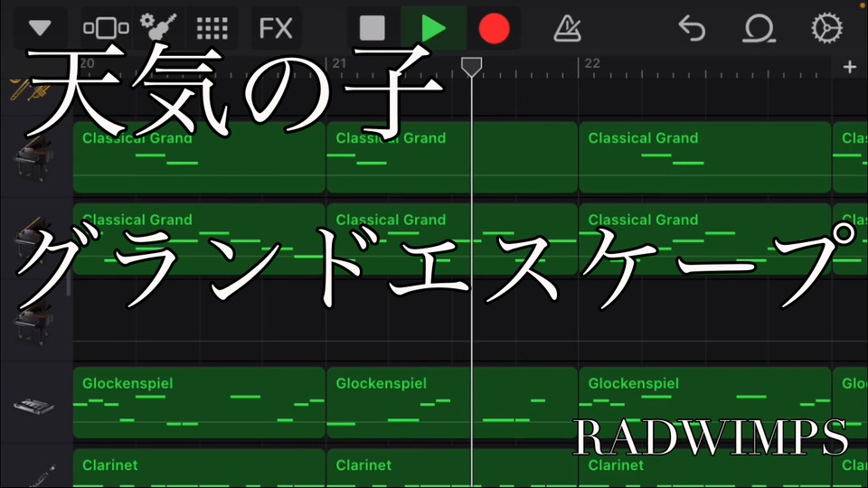Start playback with the green play button
Image resolution: width=868 pixels, height=488 pixels.
point(433,28)
